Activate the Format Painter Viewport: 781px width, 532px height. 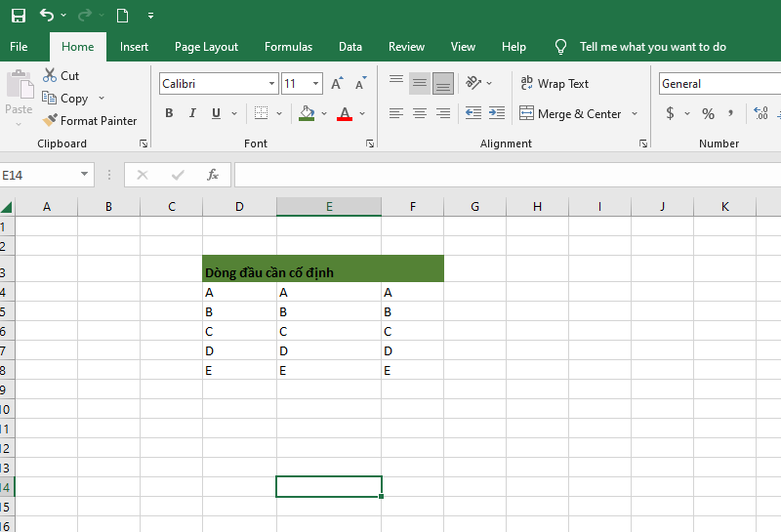coord(90,120)
